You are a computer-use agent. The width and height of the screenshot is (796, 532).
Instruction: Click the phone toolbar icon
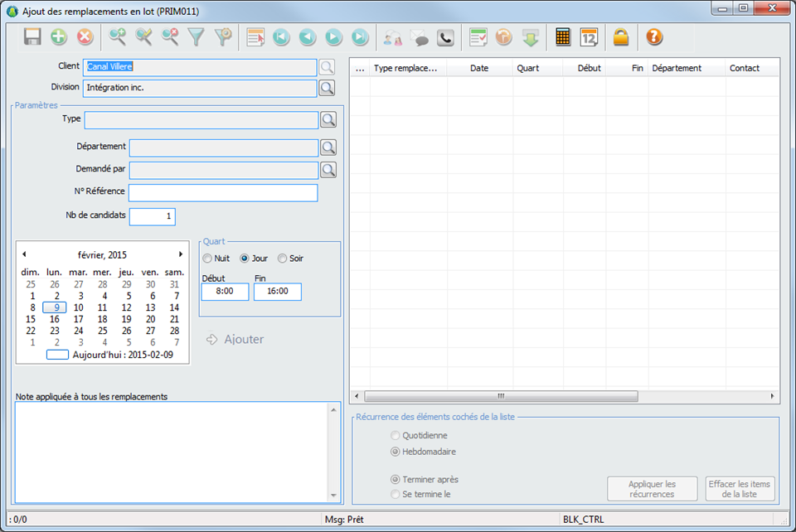click(x=445, y=36)
